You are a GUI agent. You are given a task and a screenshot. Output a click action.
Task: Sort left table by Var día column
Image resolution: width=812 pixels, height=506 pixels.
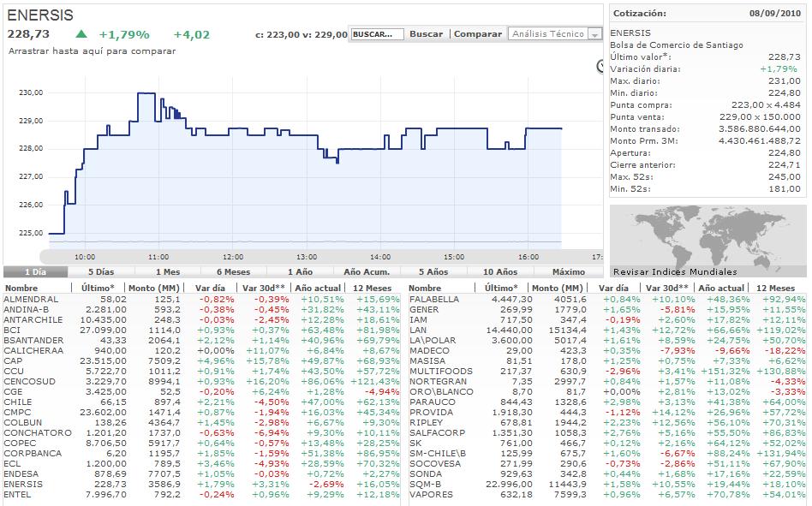click(x=208, y=289)
